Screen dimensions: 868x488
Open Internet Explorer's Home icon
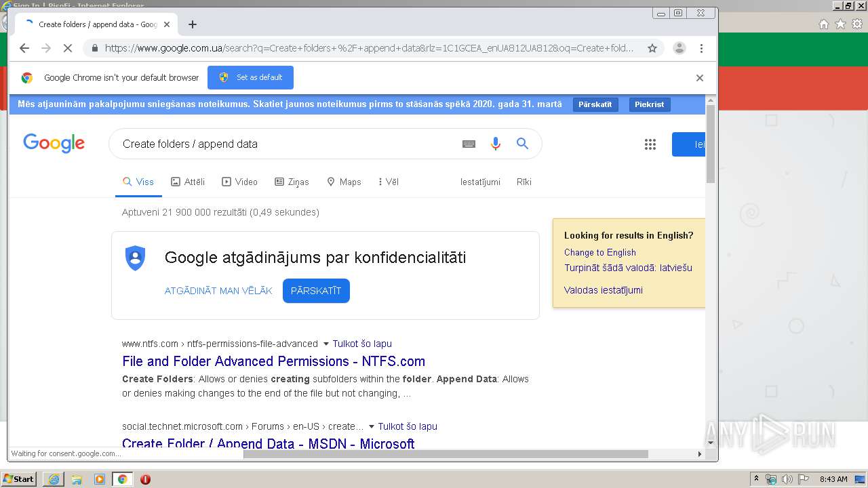(x=824, y=24)
